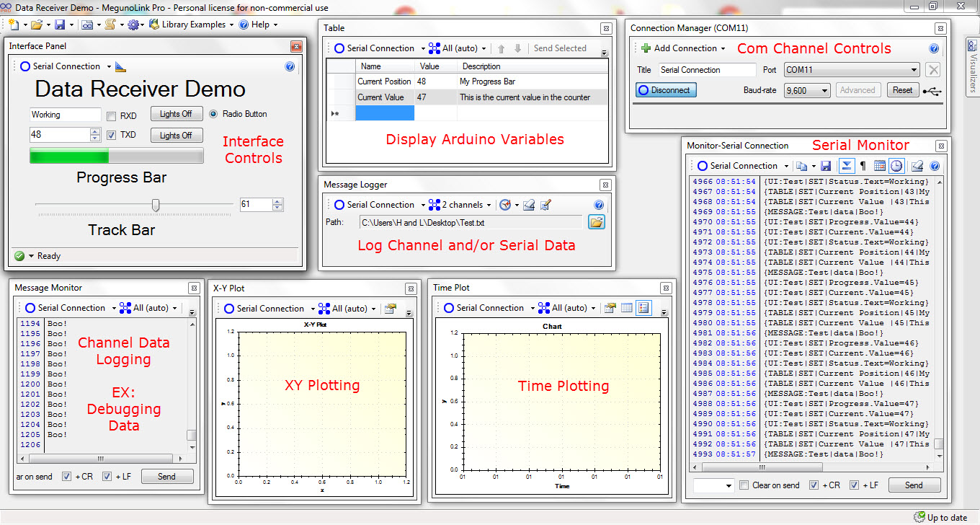Click the Lights Off button beside TXD
The width and height of the screenshot is (980, 525).
[177, 136]
